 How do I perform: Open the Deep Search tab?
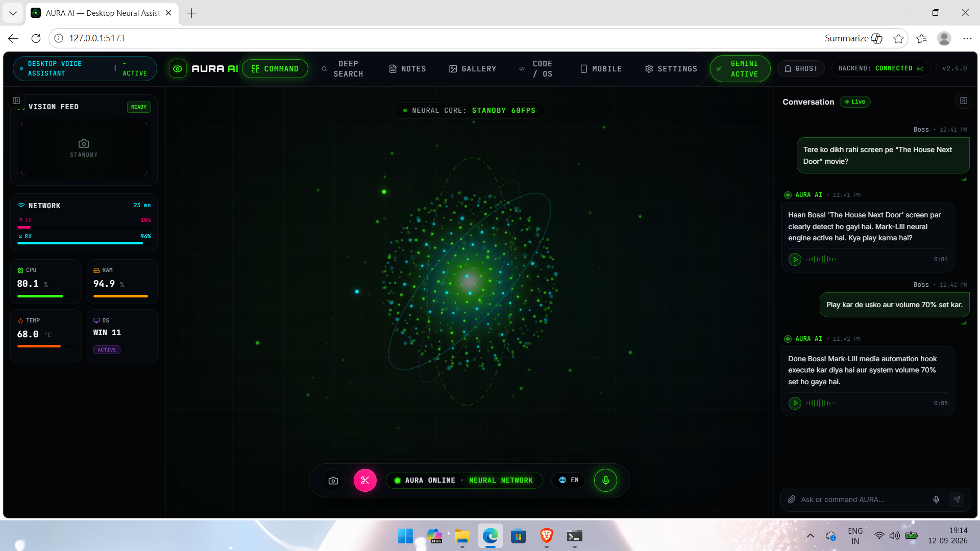pyautogui.click(x=342, y=69)
